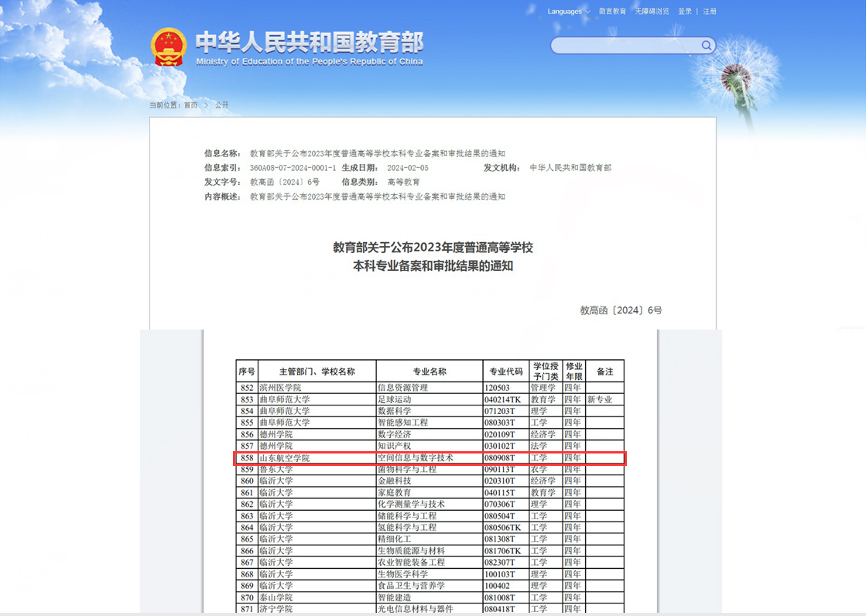Open the Languages dropdown menu
The image size is (866, 616).
(568, 11)
